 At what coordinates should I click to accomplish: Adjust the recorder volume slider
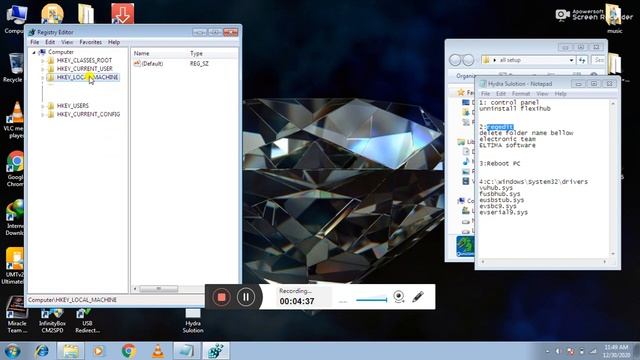(x=371, y=300)
